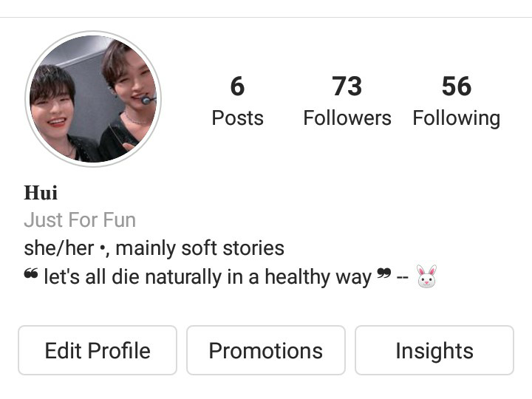Tap the 73 followers count
This screenshot has height=399, width=532.
(347, 86)
